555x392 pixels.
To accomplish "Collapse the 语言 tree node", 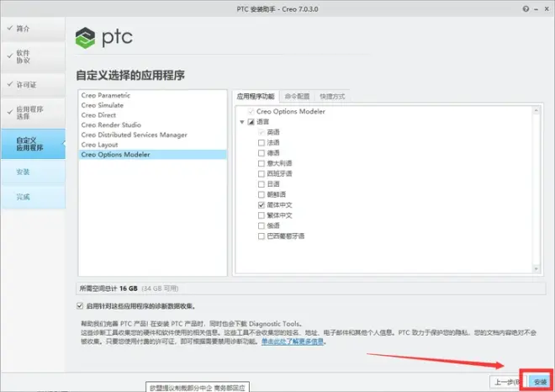I will 242,122.
